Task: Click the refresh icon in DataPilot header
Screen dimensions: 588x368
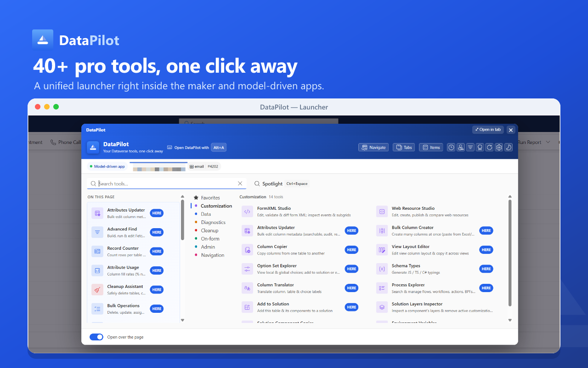Action: point(490,147)
